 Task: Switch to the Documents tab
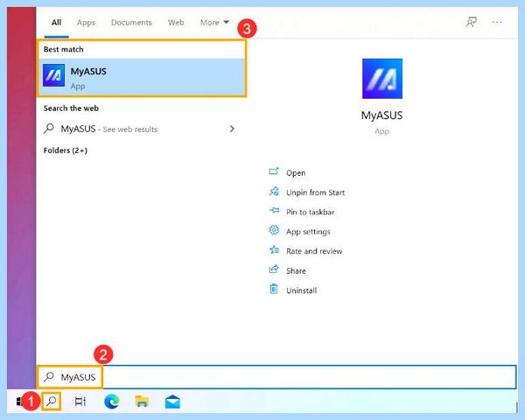click(x=131, y=23)
